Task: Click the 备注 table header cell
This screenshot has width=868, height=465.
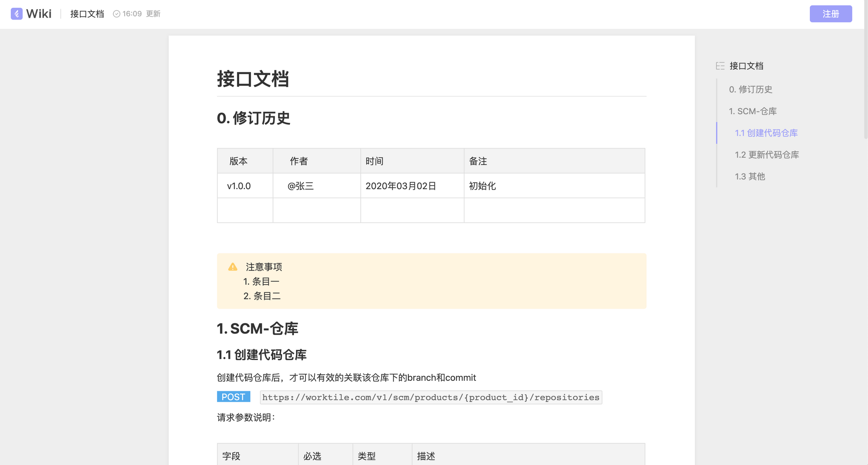Action: [554, 161]
